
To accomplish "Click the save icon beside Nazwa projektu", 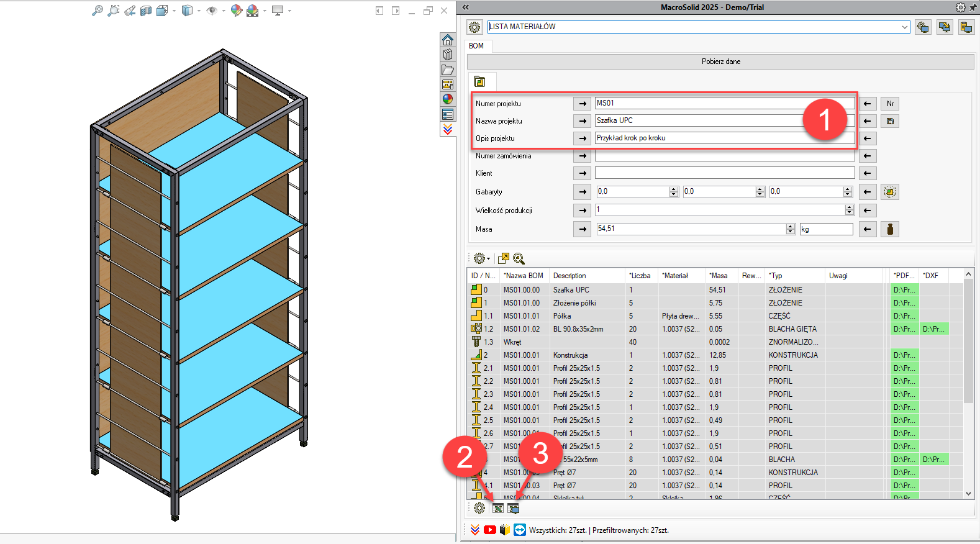I will pos(890,121).
